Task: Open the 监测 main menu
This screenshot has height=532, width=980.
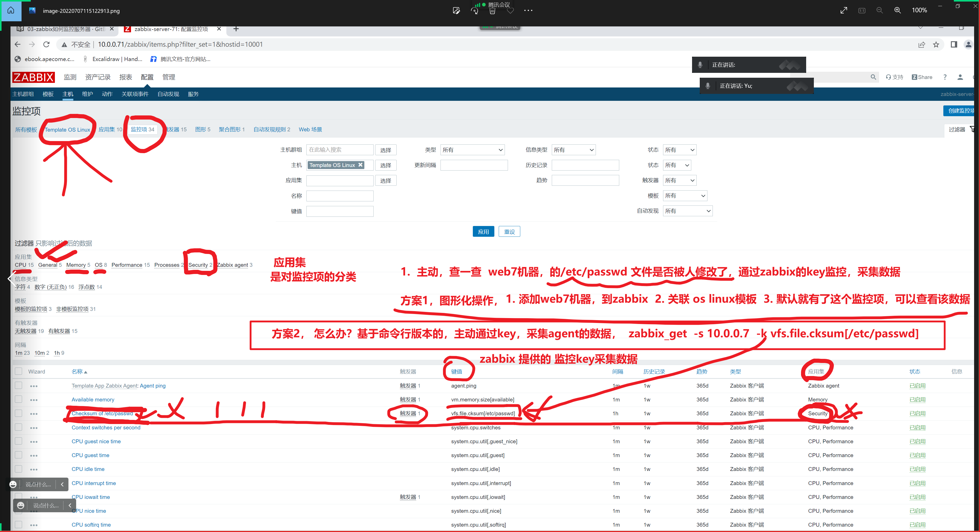Action: coord(70,77)
